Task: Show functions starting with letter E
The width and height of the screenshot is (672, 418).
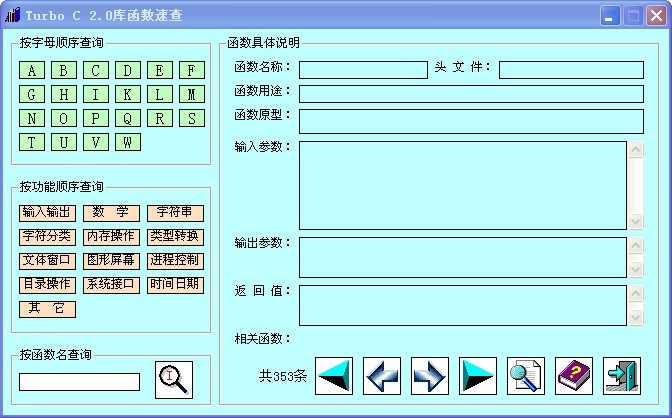Action: (x=160, y=70)
